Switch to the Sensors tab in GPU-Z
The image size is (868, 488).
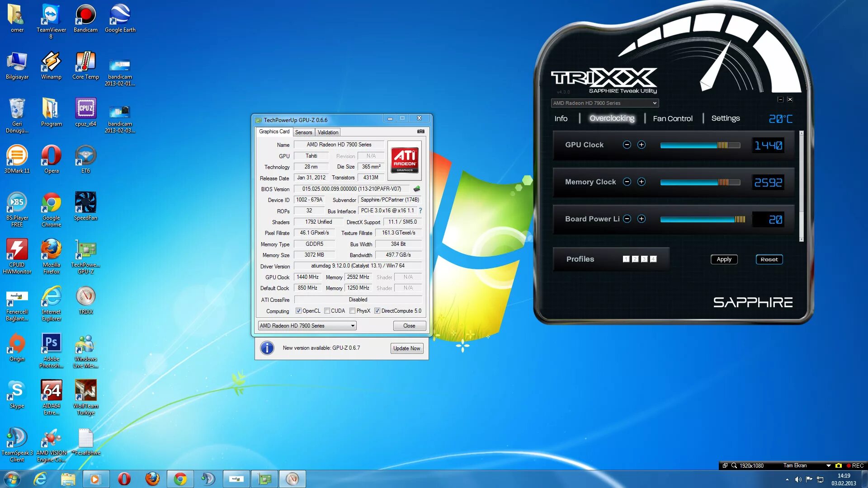[303, 132]
